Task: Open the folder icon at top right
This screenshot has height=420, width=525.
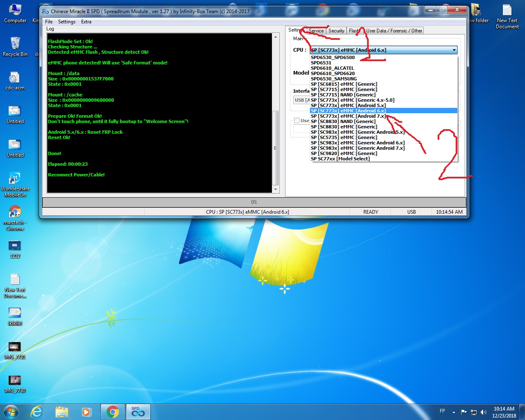Action: tap(478, 14)
